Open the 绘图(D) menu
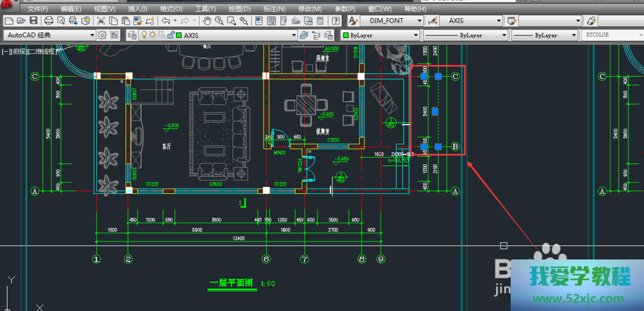This screenshot has width=644, height=311. pyautogui.click(x=238, y=9)
